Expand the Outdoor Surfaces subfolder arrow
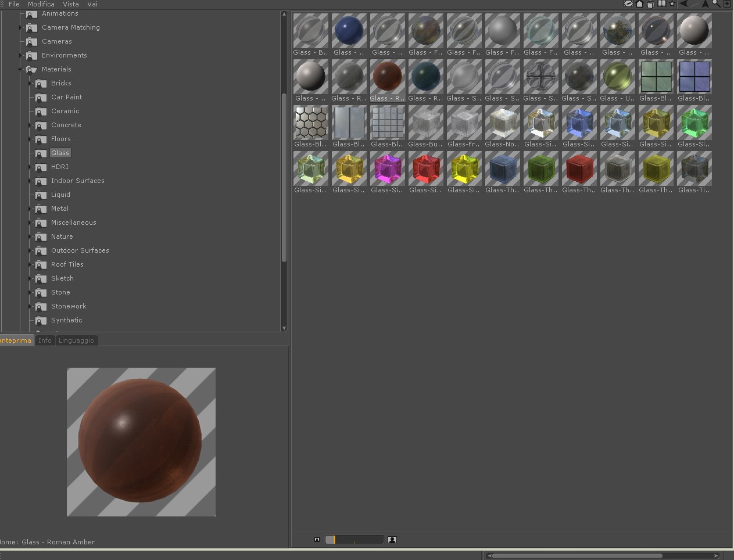The height and width of the screenshot is (560, 734). (x=30, y=250)
